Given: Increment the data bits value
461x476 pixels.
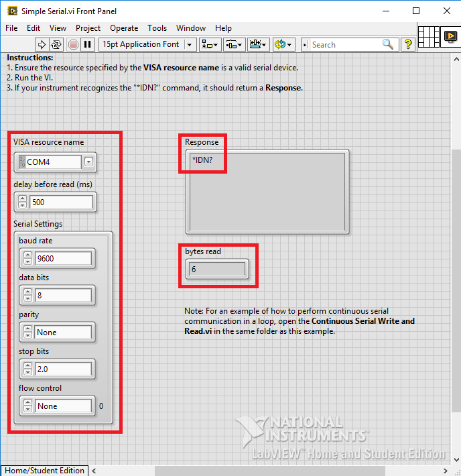Looking at the screenshot, I should point(27,292).
